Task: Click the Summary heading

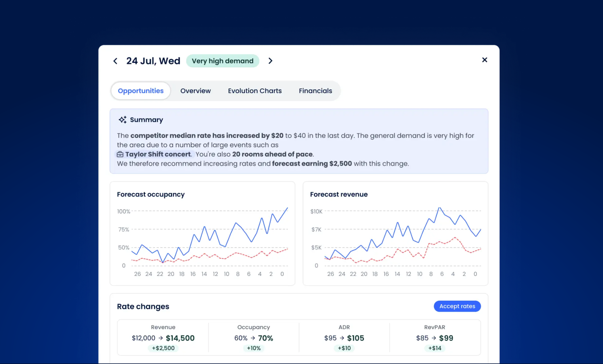Action: [146, 120]
